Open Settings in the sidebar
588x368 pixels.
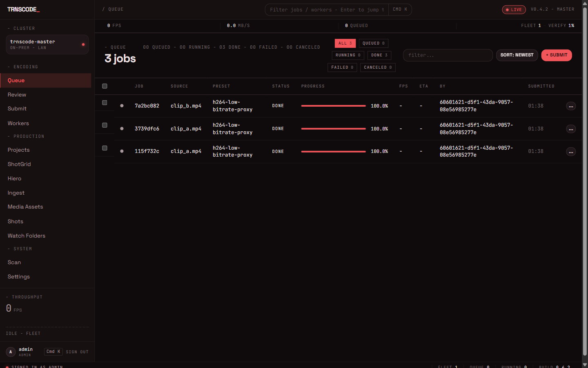[46, 277]
